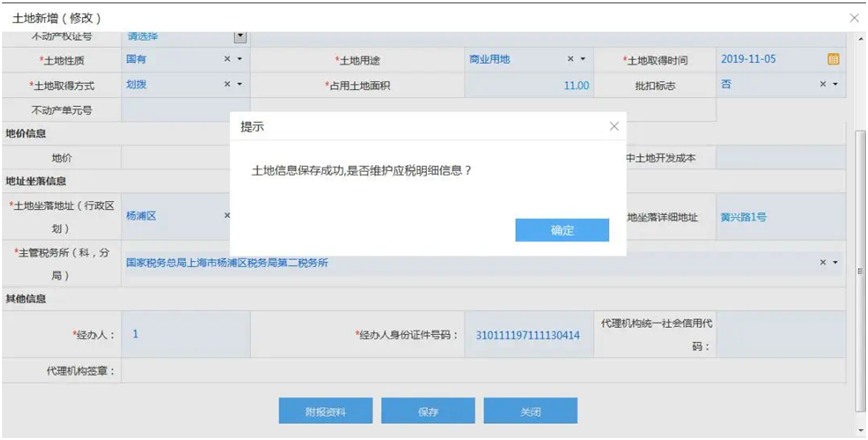The height and width of the screenshot is (440, 868).
Task: Click the 不动产单元号 input field
Action: pos(185,110)
